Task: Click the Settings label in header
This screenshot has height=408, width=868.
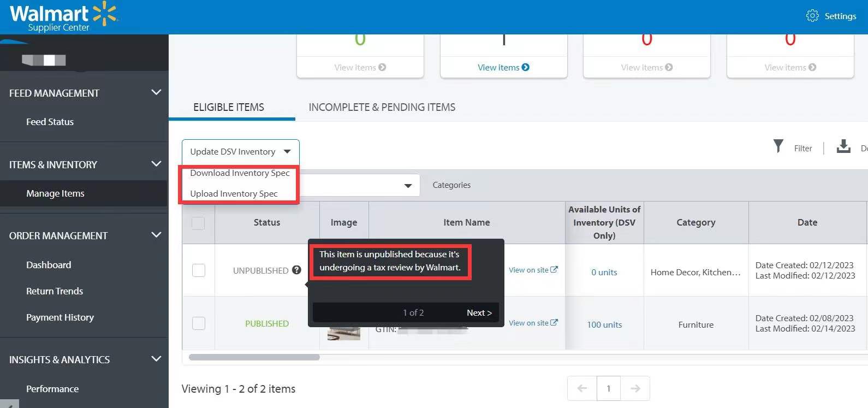Action: click(x=840, y=16)
